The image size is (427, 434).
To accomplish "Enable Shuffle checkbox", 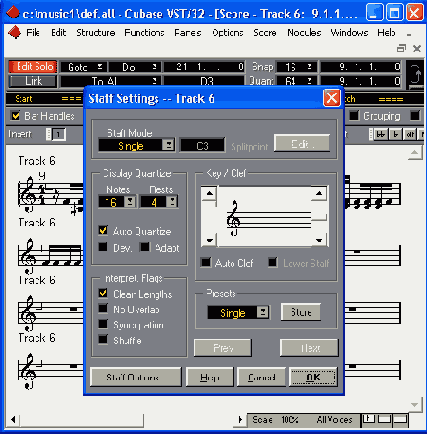I will click(x=103, y=339).
